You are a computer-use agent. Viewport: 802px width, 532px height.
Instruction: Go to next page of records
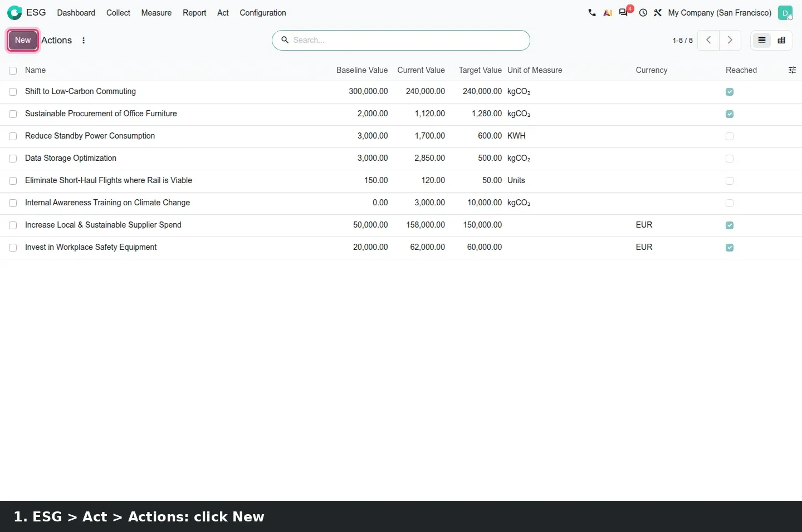pos(730,40)
